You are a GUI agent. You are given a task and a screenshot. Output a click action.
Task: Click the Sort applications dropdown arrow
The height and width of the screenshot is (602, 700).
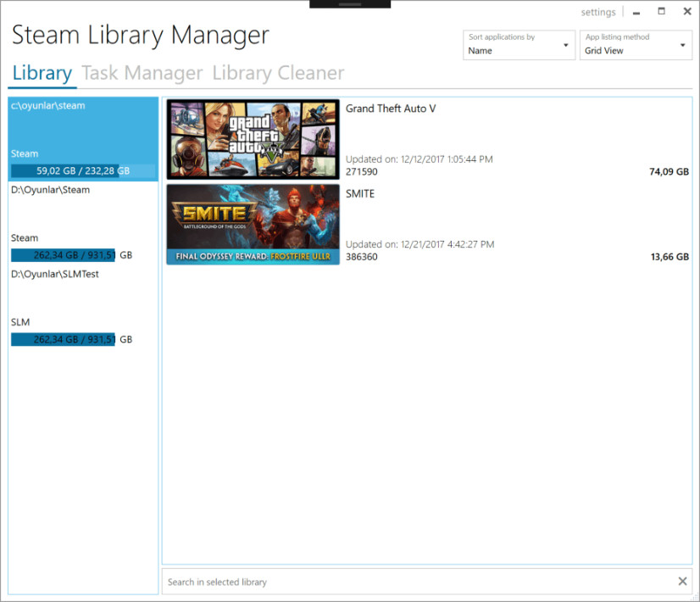click(x=565, y=45)
